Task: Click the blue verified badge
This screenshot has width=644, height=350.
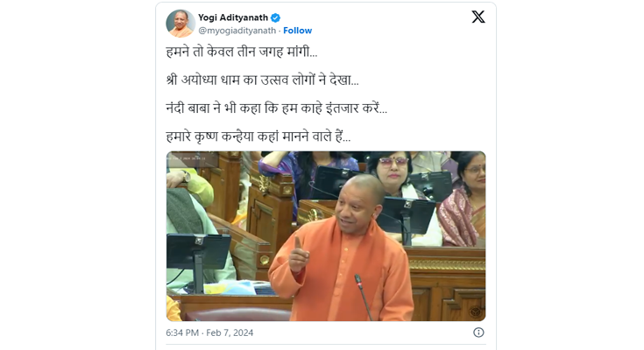Action: (276, 17)
